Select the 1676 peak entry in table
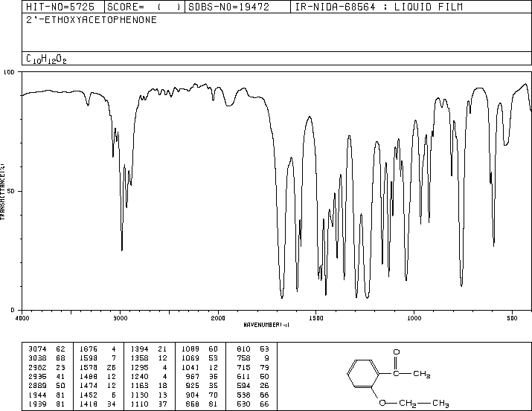 [x=97, y=349]
